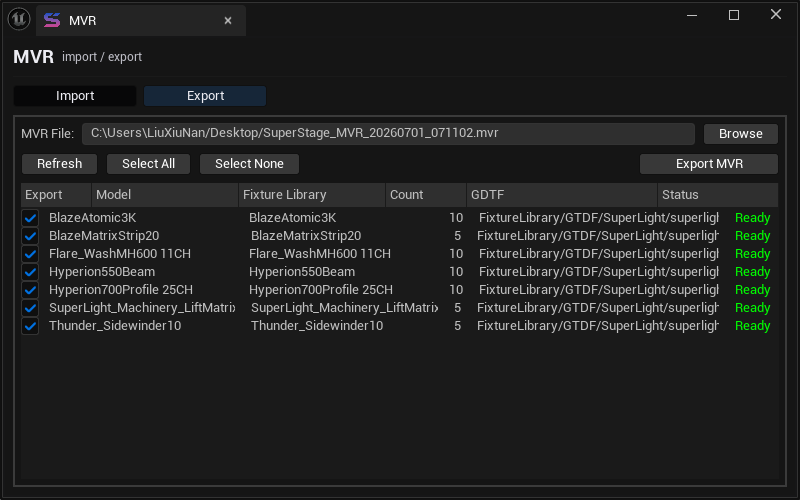Select Hyperion700Profile 25CH in Model column
Viewport: 800px width, 500px height.
pyautogui.click(x=121, y=290)
